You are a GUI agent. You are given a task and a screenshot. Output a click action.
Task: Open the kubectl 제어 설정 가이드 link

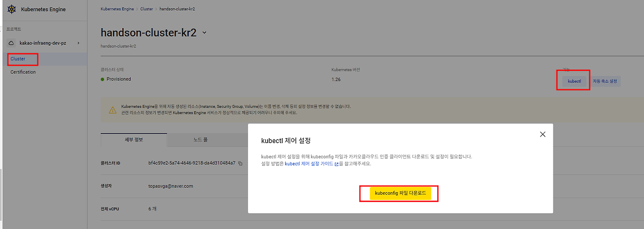pyautogui.click(x=309, y=164)
